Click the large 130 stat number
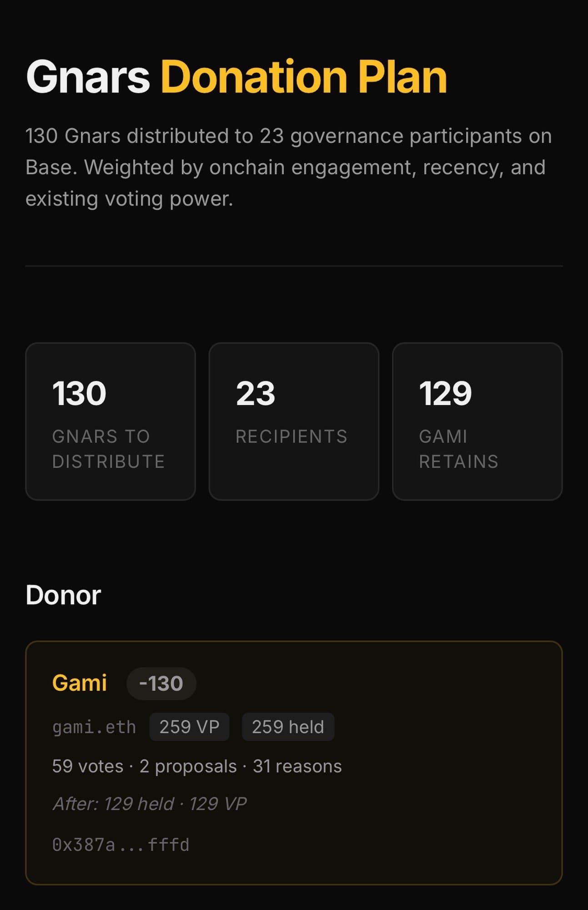 click(79, 393)
